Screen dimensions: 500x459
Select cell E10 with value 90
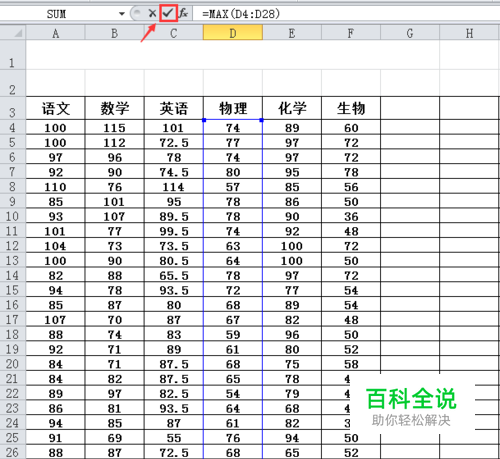point(292,216)
